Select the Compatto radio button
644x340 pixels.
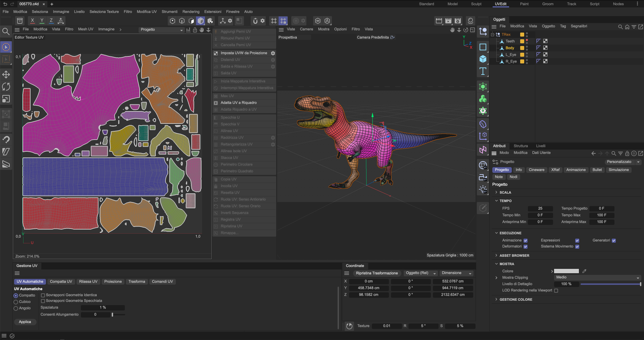pyautogui.click(x=16, y=296)
